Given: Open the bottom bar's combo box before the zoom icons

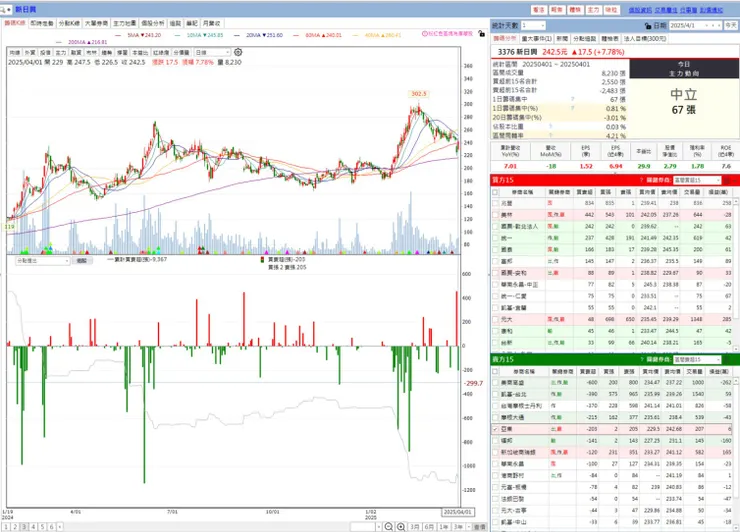Looking at the screenshot, I should point(366,527).
